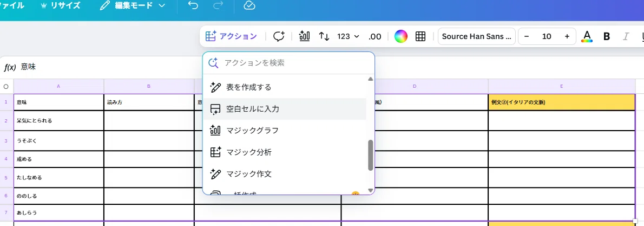The width and height of the screenshot is (644, 226).
Task: Click cell containing 戒める
Action: pos(59,159)
